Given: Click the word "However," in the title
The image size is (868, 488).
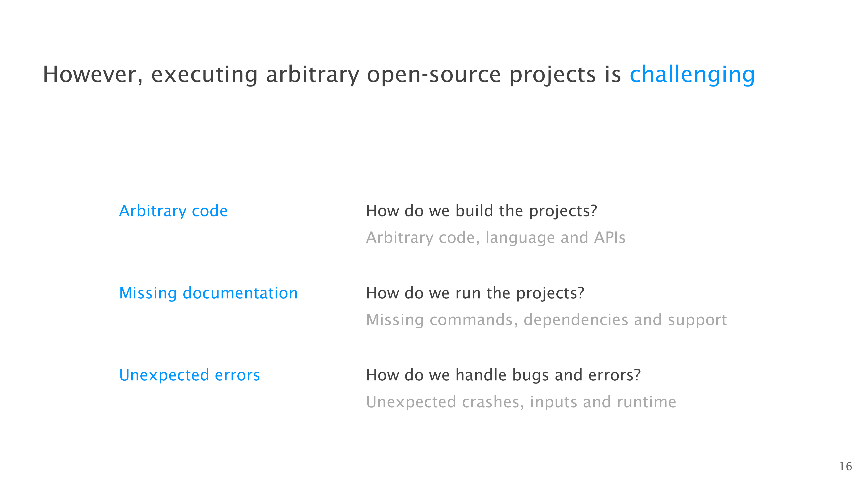Looking at the screenshot, I should point(93,74).
